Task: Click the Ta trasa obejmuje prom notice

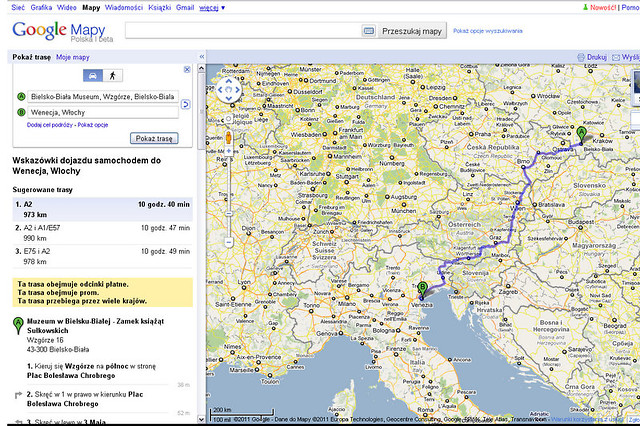Action: [x=58, y=293]
